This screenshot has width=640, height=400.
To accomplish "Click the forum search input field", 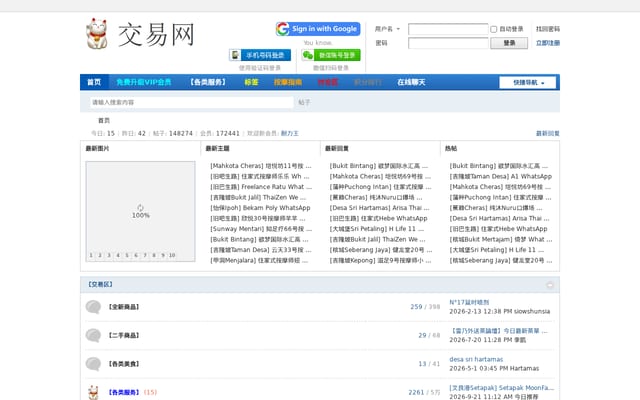I will (x=191, y=102).
